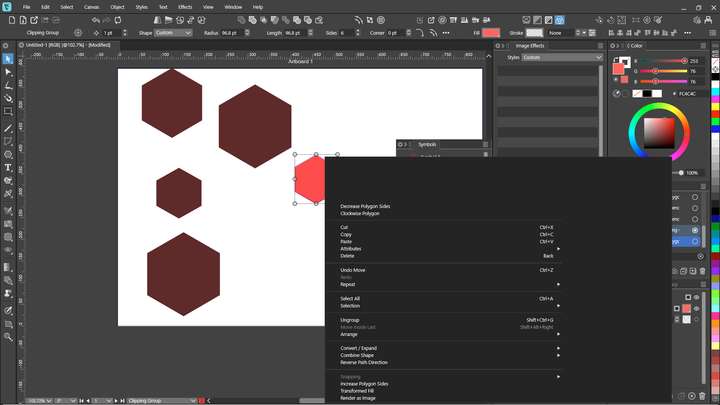Choose Ungroup from the context menu
The width and height of the screenshot is (720, 405).
point(349,320)
